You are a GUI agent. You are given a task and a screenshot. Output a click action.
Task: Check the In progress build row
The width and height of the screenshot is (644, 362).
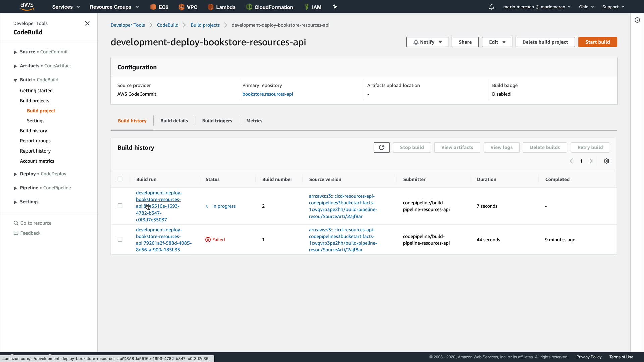[120, 206]
